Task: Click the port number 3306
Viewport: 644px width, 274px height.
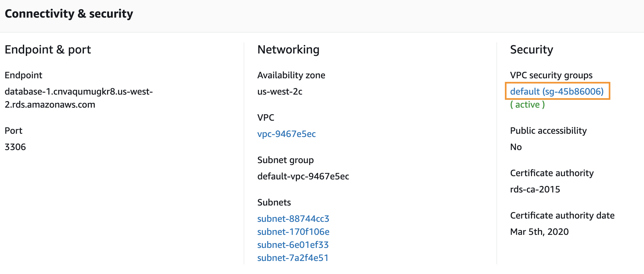Action: tap(15, 147)
